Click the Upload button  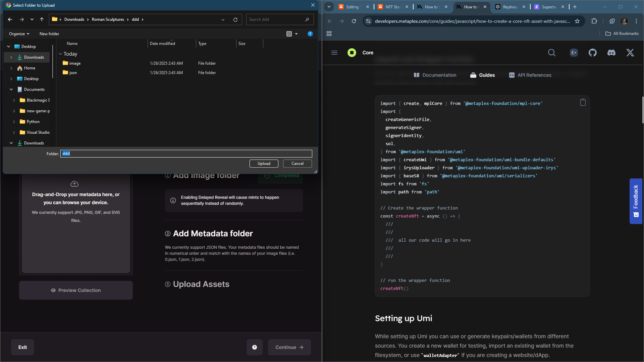pyautogui.click(x=264, y=164)
